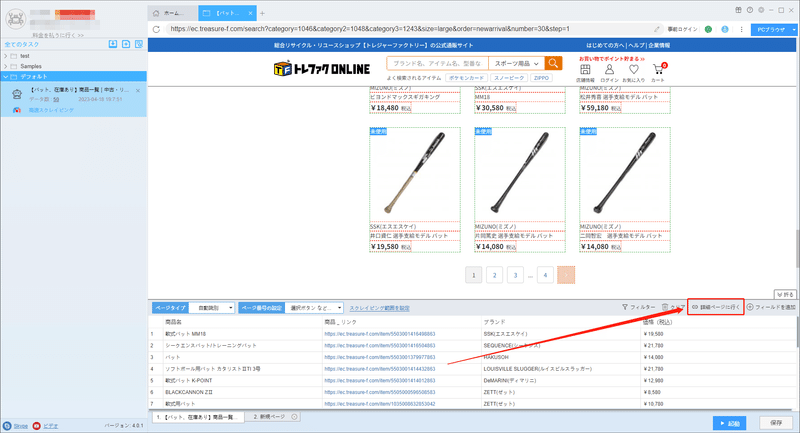Open the 料金を払うに行く link
800x433 pixels.
click(x=58, y=35)
